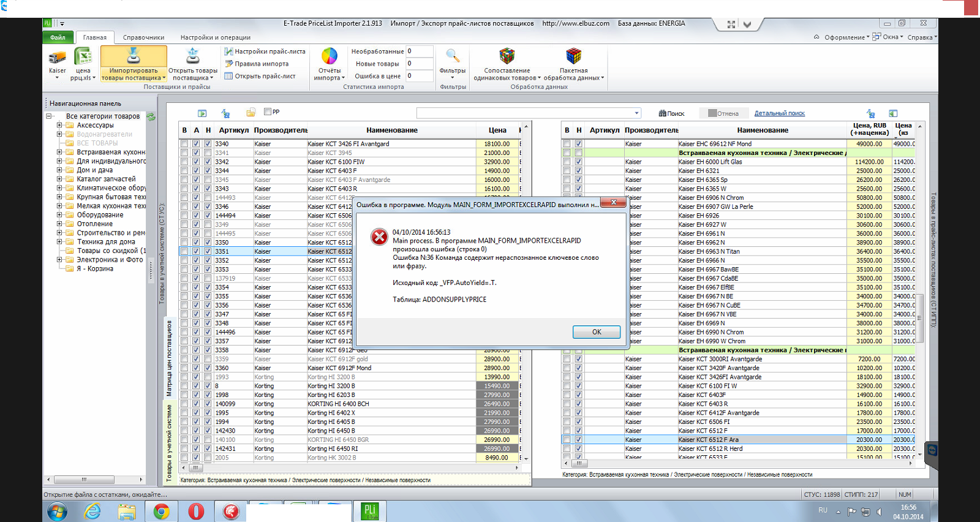Click the volume speaker icon in system tray
This screenshot has width=980, height=522.
pyautogui.click(x=880, y=512)
